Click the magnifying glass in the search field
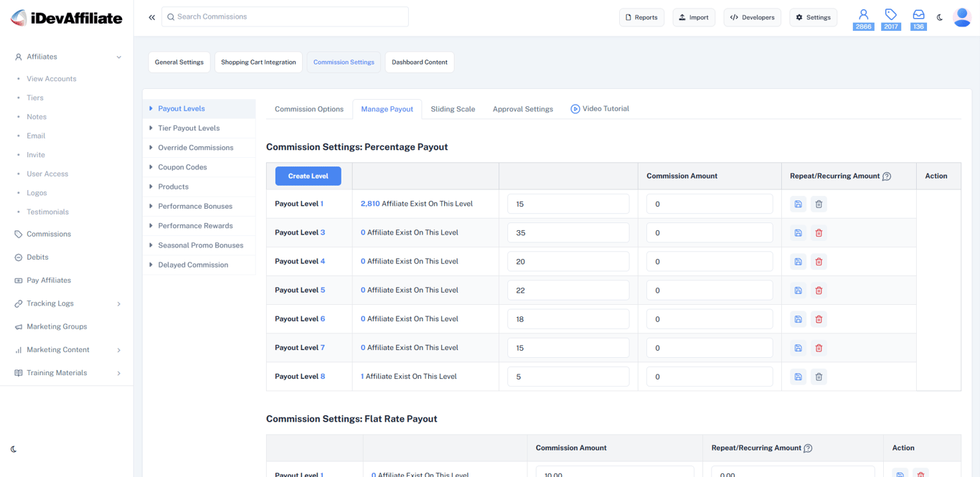Image resolution: width=980 pixels, height=477 pixels. (x=170, y=16)
